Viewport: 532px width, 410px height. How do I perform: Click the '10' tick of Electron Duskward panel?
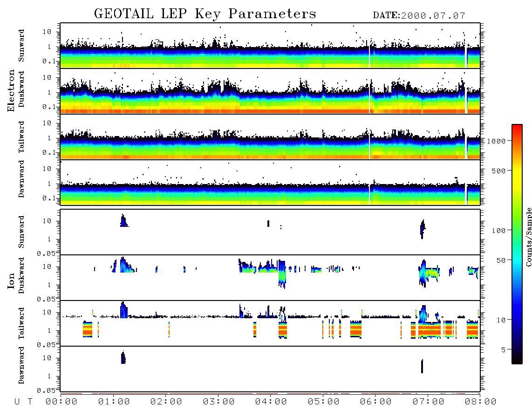(47, 77)
